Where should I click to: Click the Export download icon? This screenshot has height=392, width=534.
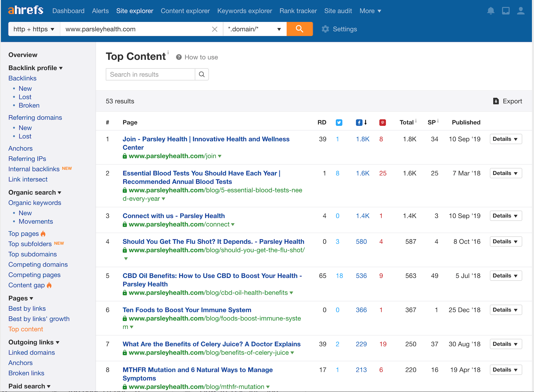[496, 101]
